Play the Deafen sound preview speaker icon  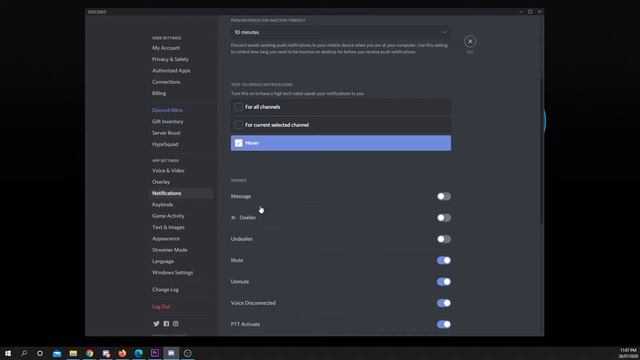tap(233, 218)
